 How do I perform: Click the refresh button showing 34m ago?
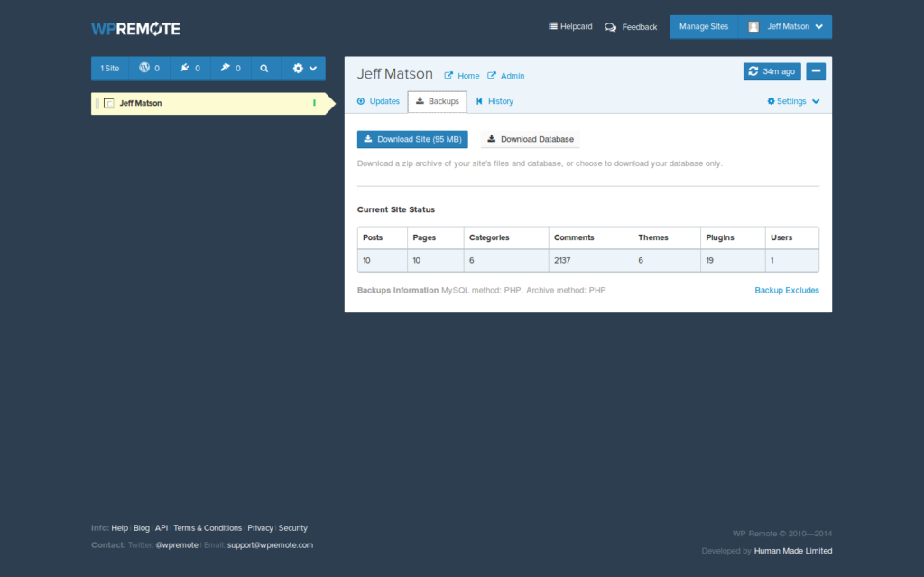point(771,71)
